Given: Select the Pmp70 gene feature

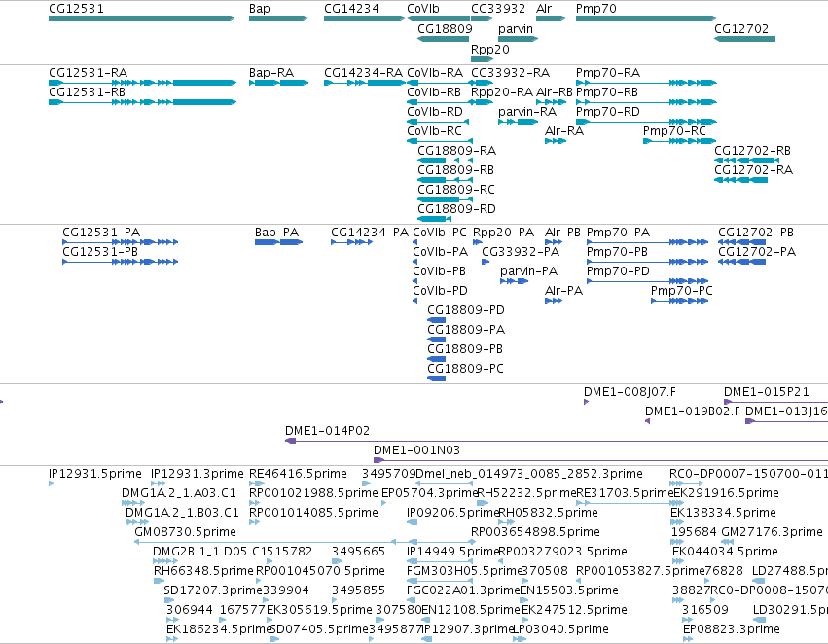Looking at the screenshot, I should 646,18.
